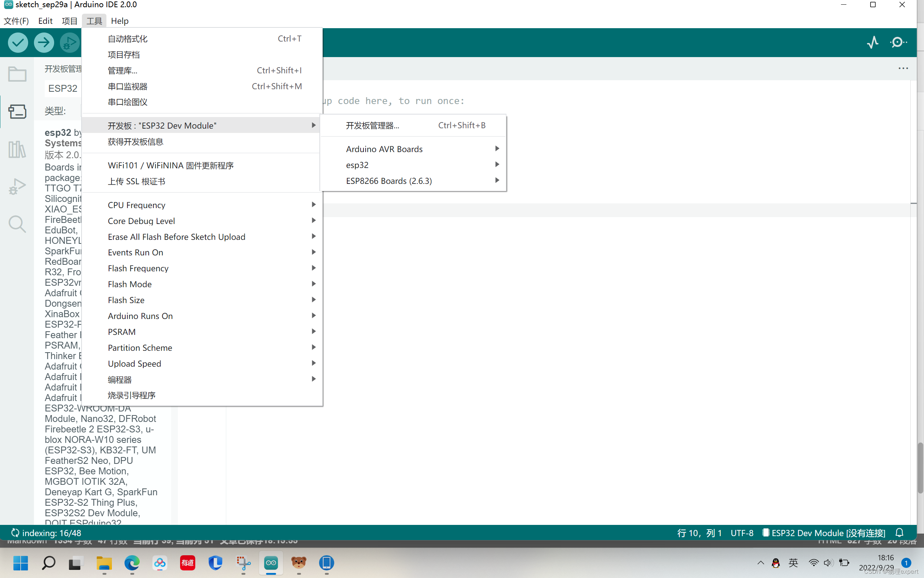Screen dimensions: 924x578
Task: Open the Edit menu
Action: click(45, 21)
